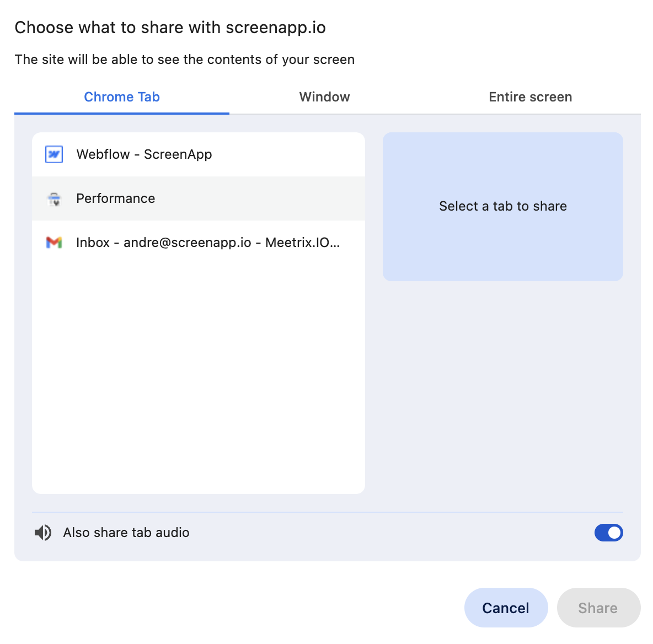The image size is (653, 644).
Task: Click the dialog title about sharing with screenapp.io
Action: tap(171, 27)
